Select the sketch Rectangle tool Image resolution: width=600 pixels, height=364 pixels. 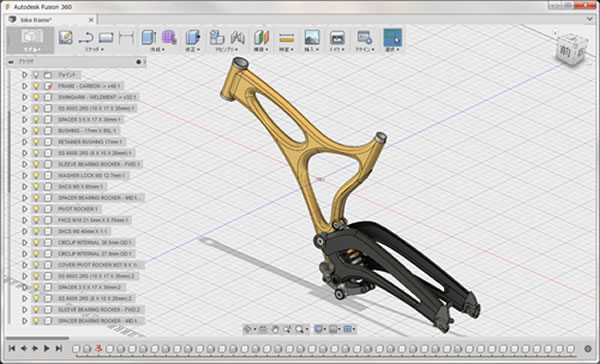click(106, 38)
